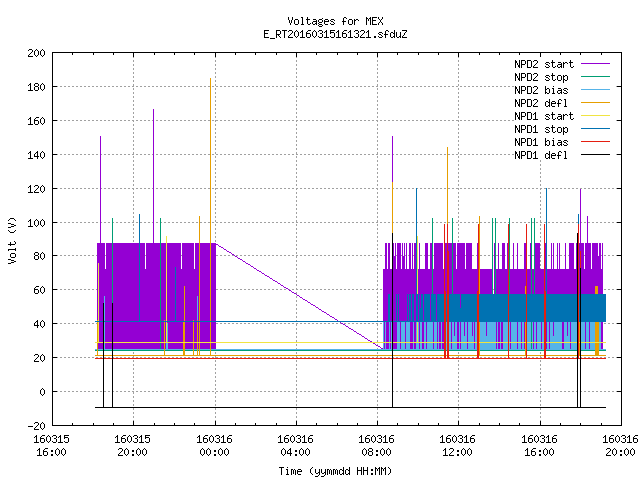Click the 'NPD1 start' legend label
The image size is (640, 480).
[544, 116]
